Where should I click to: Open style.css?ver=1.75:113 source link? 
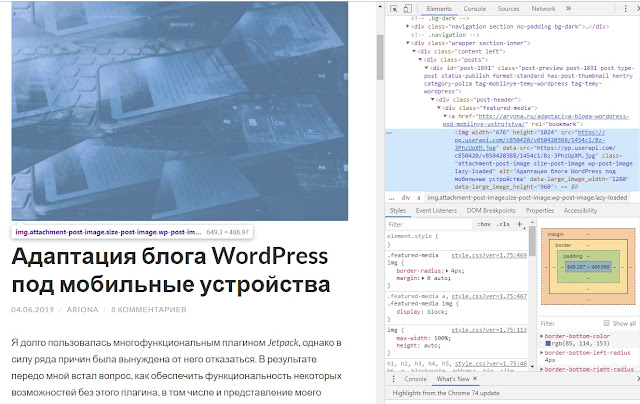pos(489,330)
